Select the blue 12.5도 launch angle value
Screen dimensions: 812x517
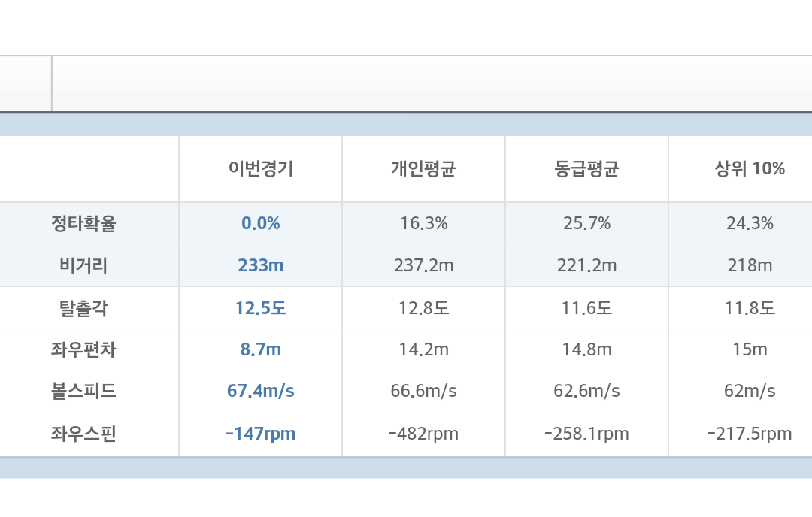[x=260, y=308]
